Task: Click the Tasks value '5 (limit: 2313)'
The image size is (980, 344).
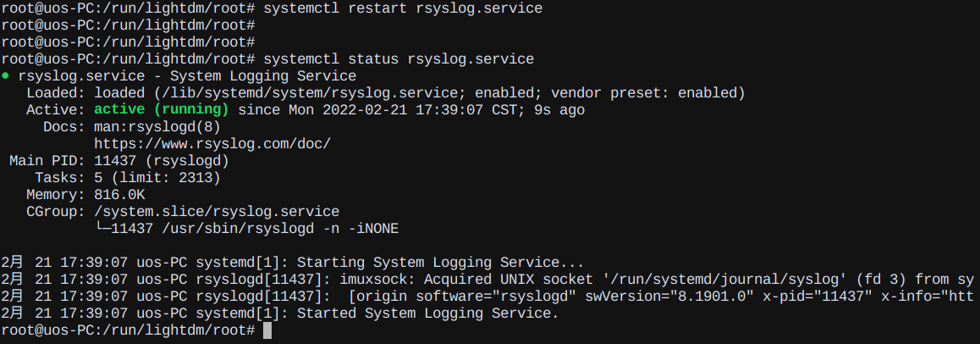Action: 157,178
